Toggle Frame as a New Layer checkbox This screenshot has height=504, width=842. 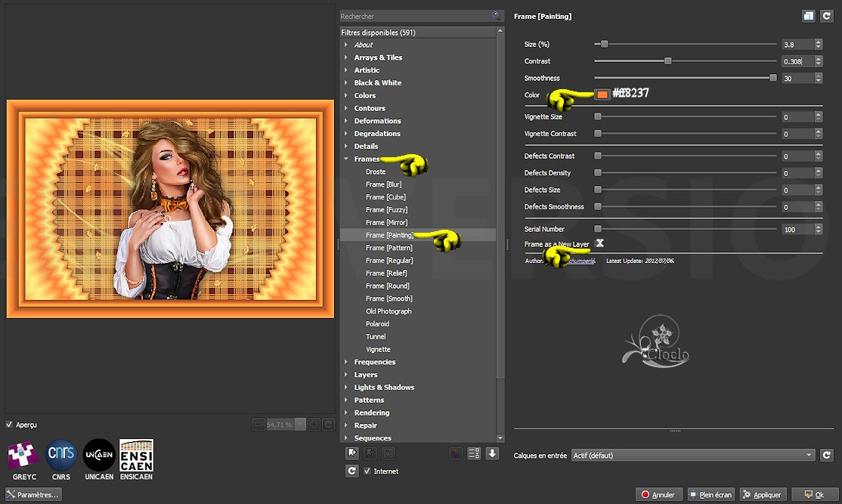599,243
